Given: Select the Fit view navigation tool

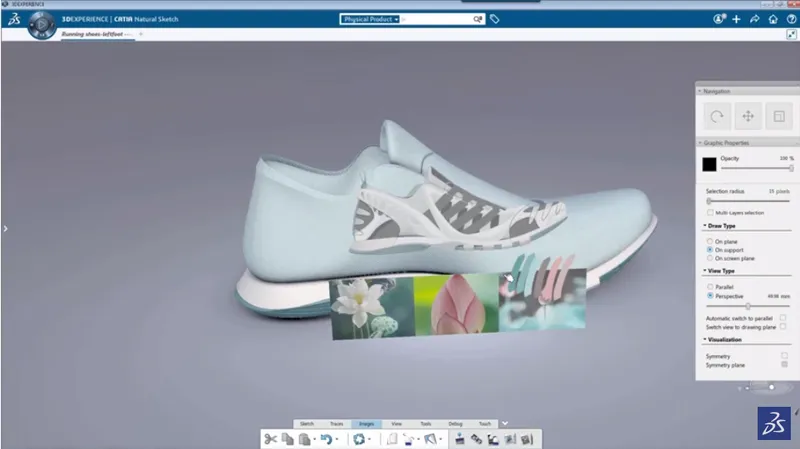Looking at the screenshot, I should pyautogui.click(x=779, y=116).
